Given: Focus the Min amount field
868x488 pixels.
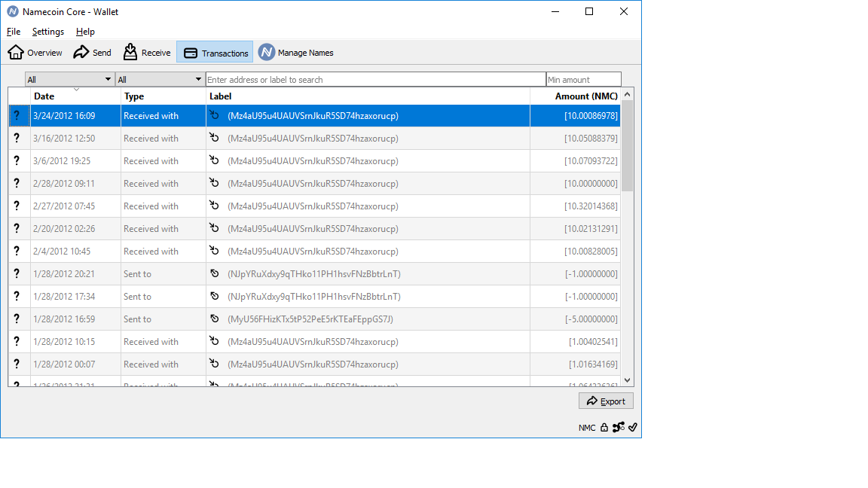Looking at the screenshot, I should (x=583, y=80).
